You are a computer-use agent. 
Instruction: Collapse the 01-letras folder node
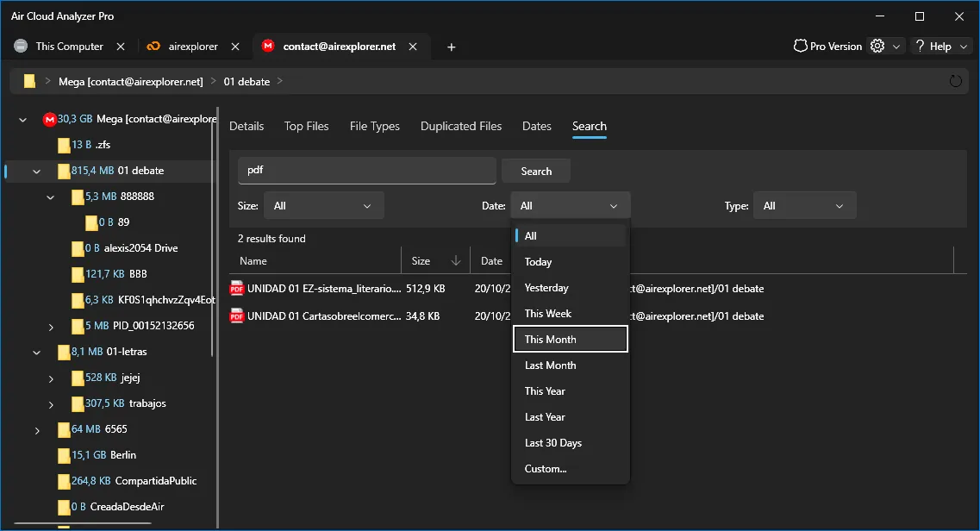coord(36,353)
